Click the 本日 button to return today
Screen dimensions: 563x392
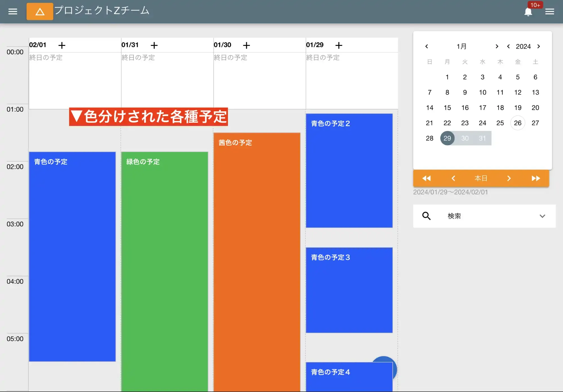coord(481,178)
